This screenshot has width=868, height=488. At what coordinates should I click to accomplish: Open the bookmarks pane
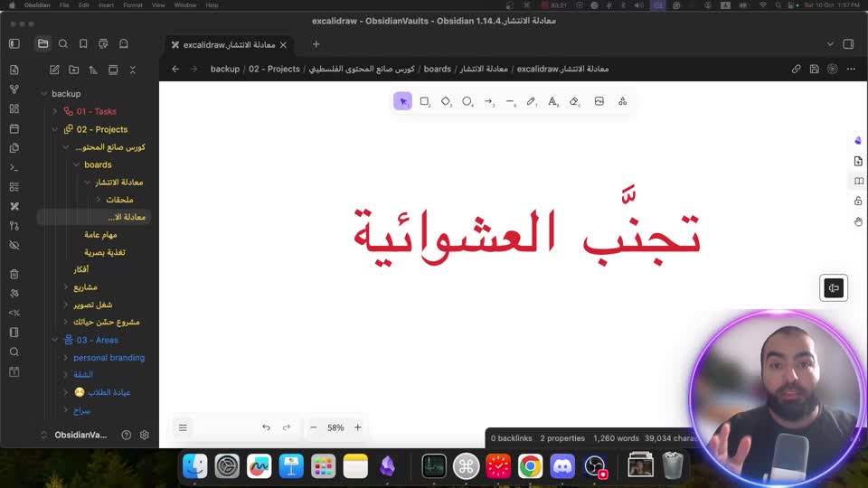click(x=83, y=43)
